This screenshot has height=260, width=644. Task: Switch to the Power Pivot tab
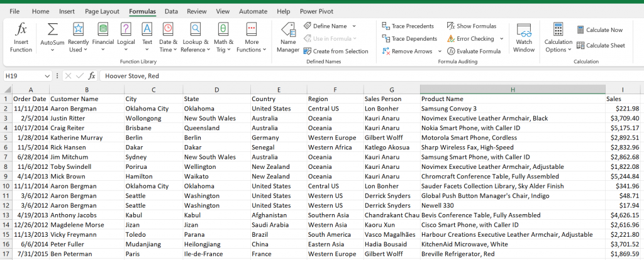316,11
